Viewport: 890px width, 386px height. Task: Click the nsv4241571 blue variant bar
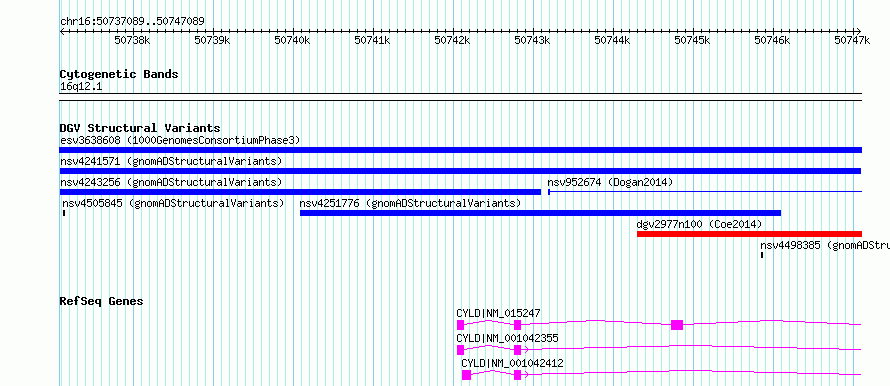coord(460,171)
